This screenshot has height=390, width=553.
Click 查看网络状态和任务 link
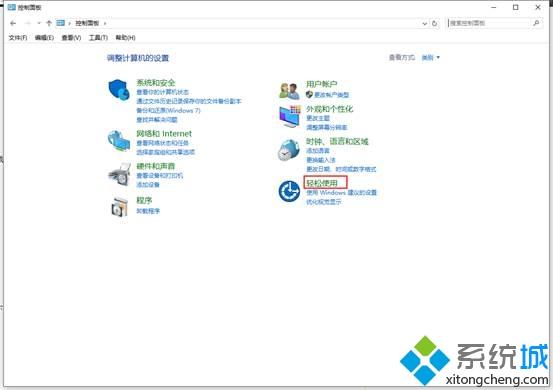coord(162,143)
